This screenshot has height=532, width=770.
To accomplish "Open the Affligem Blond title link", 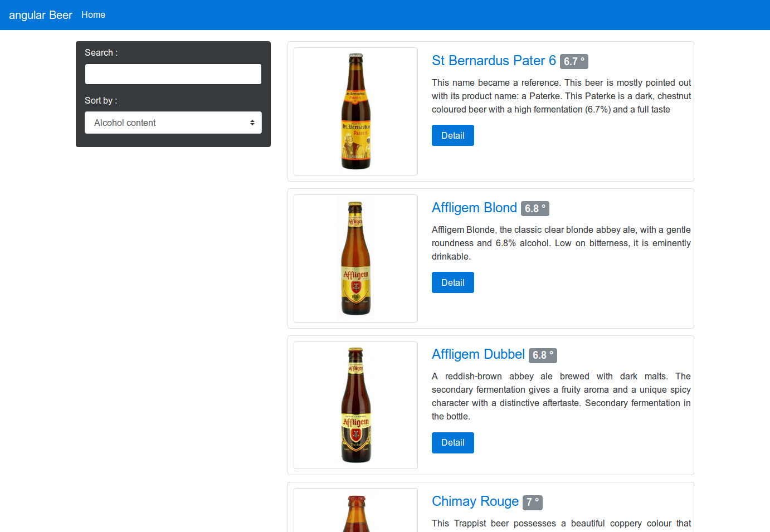I will pyautogui.click(x=474, y=208).
